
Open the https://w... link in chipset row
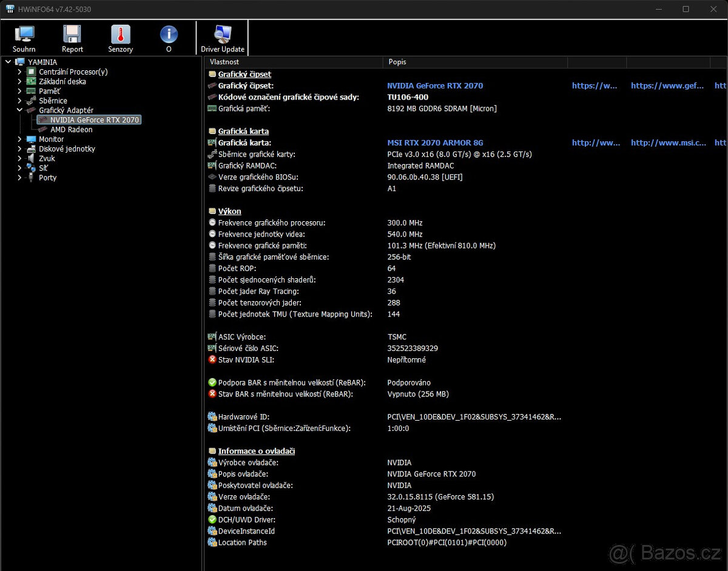coord(595,85)
